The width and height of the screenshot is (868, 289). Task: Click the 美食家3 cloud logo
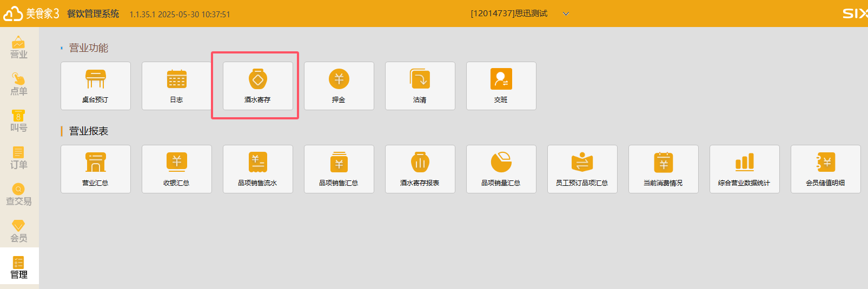(x=31, y=14)
